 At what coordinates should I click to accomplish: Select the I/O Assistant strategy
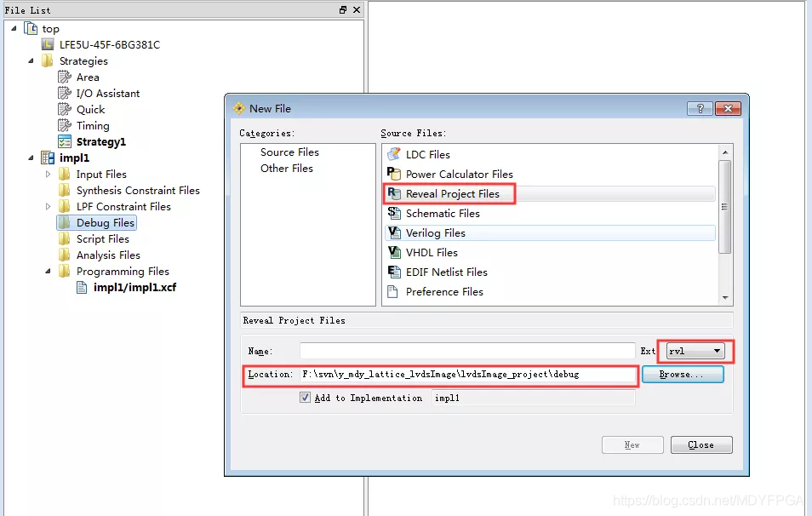[x=108, y=94]
